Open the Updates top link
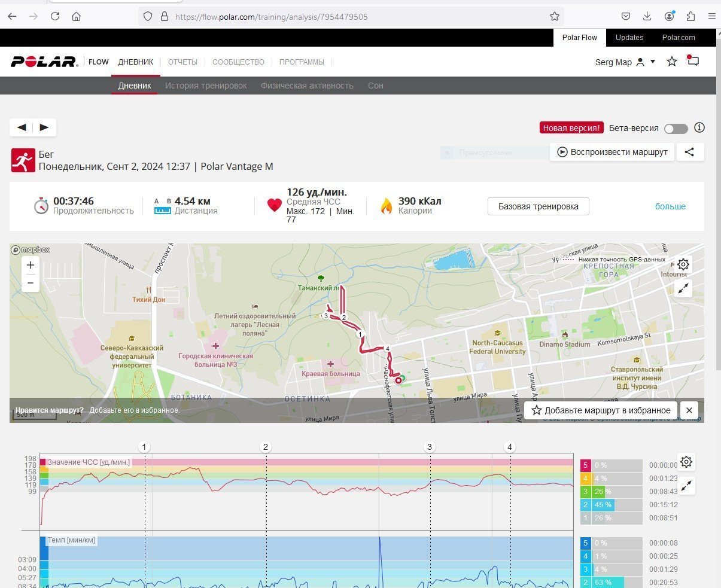The height and width of the screenshot is (588, 721). [629, 37]
